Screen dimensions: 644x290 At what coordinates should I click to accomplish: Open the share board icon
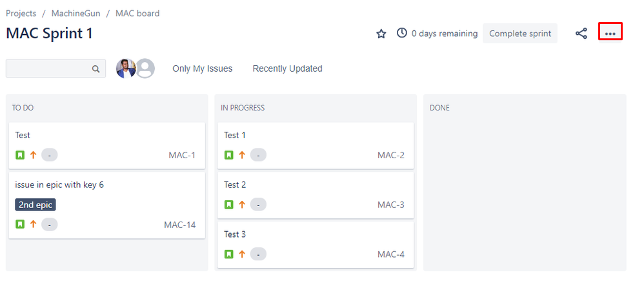(x=581, y=34)
